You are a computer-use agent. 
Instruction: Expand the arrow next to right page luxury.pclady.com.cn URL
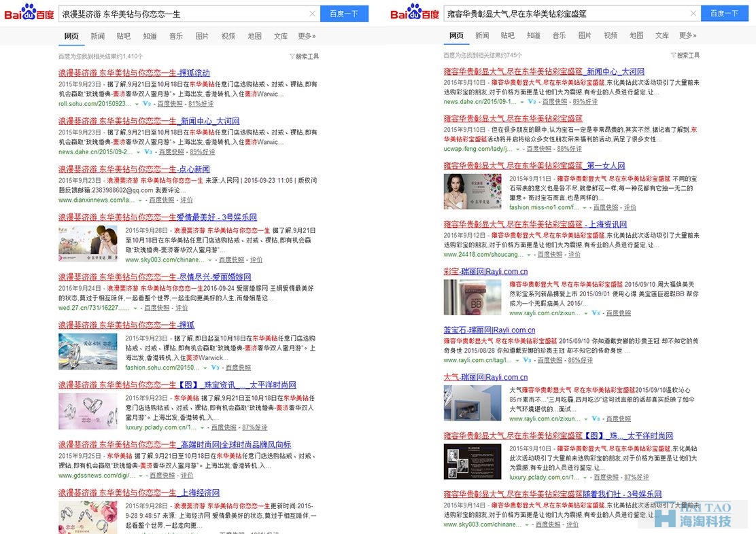point(585,478)
